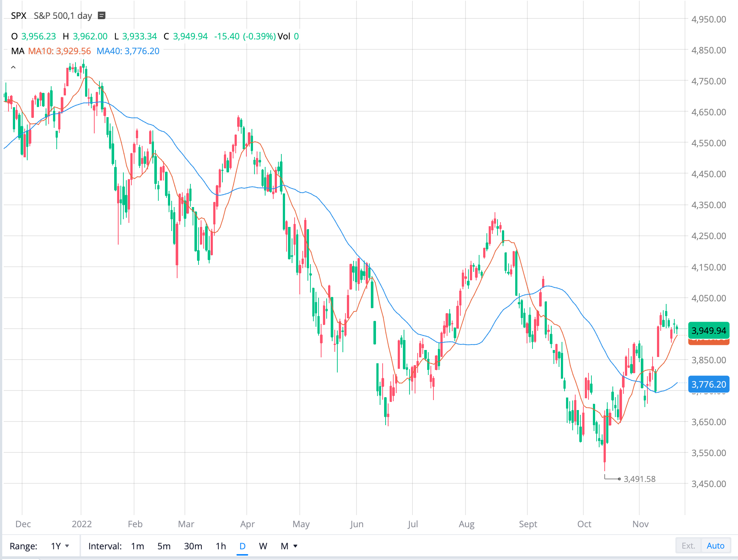Image resolution: width=738 pixels, height=560 pixels.
Task: Select the 30m interval
Action: (x=193, y=546)
